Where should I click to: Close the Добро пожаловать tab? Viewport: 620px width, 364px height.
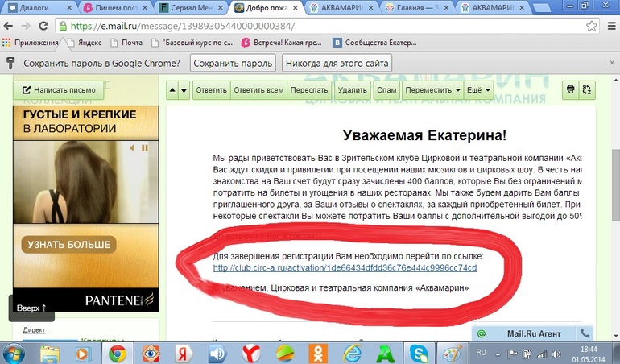(295, 7)
